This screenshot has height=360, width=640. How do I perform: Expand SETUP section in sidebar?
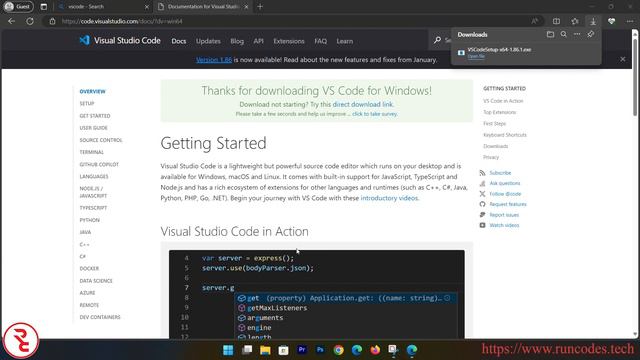pos(87,104)
